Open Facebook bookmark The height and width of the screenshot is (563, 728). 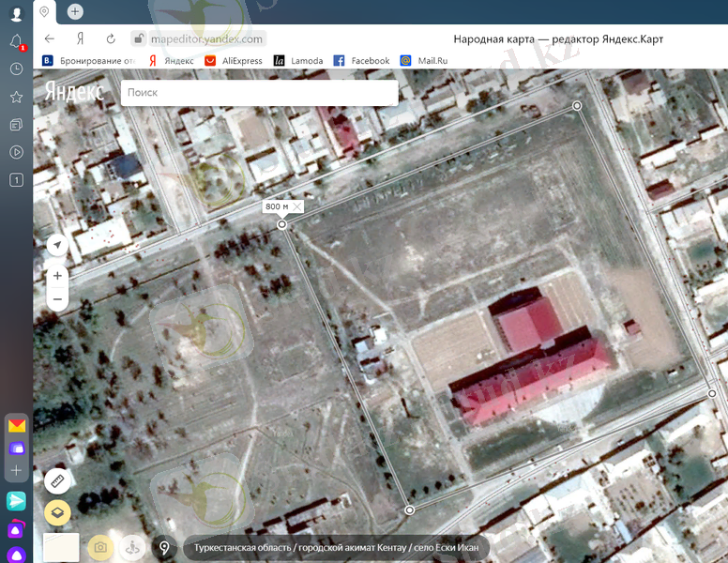tap(362, 61)
